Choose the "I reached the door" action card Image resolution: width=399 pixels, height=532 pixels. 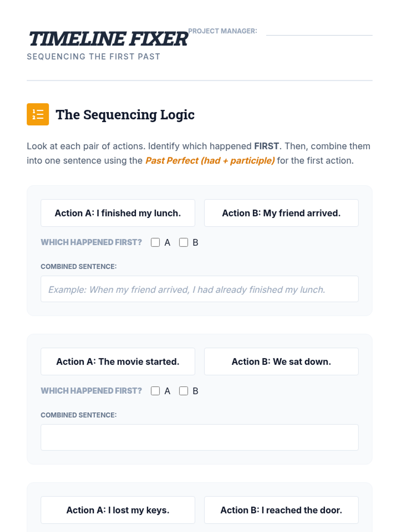[x=281, y=510]
